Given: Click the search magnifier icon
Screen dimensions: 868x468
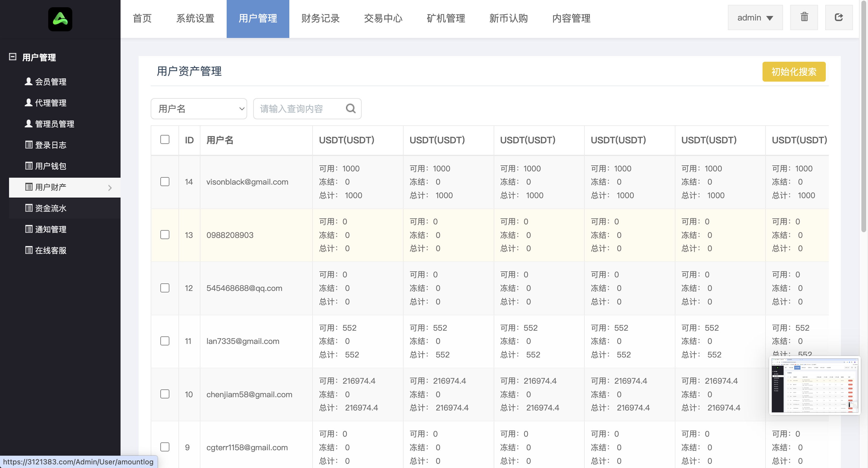Looking at the screenshot, I should (x=351, y=108).
